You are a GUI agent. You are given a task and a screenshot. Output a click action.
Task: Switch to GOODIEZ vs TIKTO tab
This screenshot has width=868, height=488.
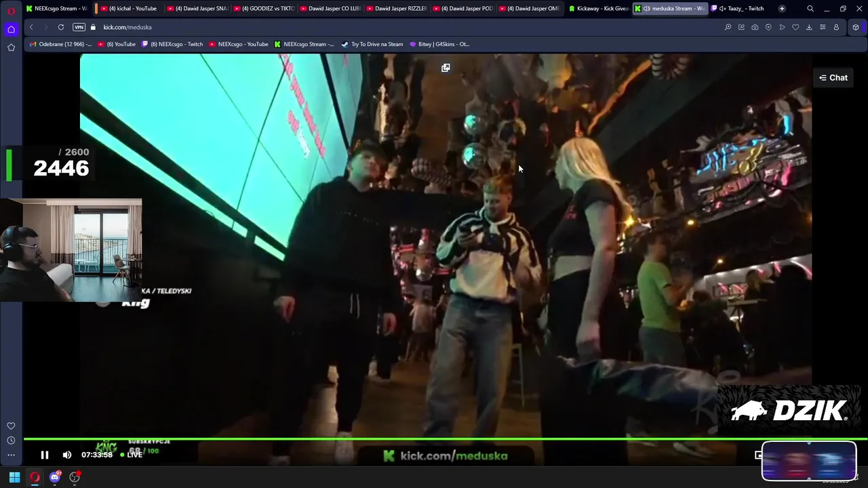pos(264,9)
